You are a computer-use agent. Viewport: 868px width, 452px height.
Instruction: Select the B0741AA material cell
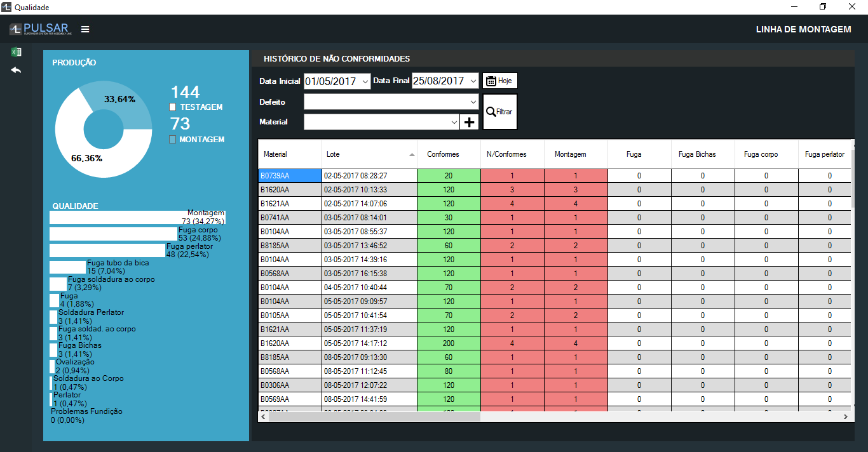coord(290,218)
